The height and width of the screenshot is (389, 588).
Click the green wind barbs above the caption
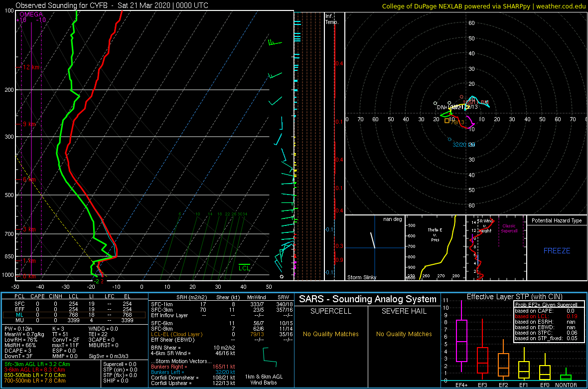point(270,358)
